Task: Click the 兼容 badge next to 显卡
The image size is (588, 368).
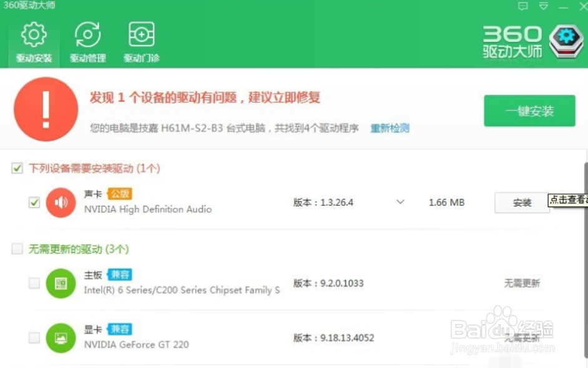Action: [x=120, y=329]
